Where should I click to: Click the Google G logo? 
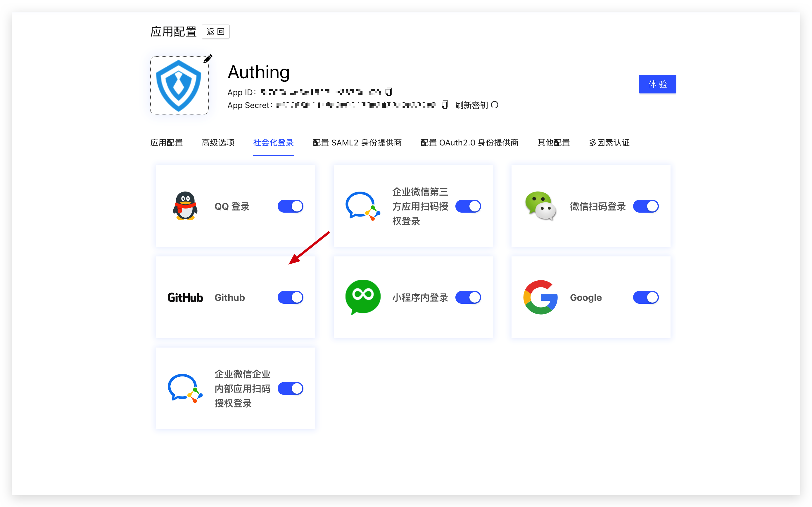point(540,297)
